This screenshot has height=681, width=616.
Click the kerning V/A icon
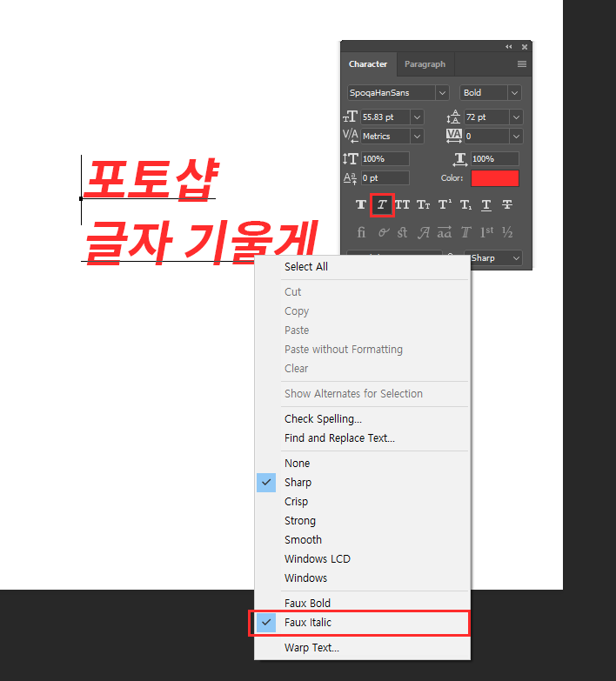pos(351,136)
